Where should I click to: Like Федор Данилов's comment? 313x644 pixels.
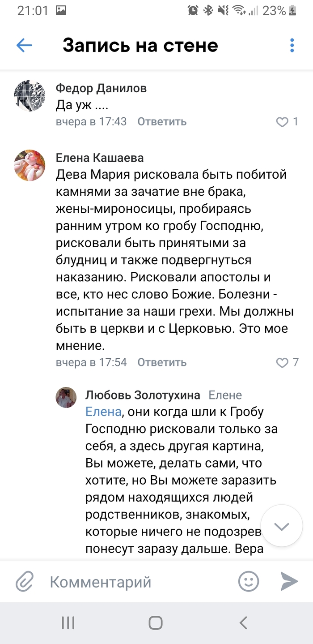(x=282, y=122)
